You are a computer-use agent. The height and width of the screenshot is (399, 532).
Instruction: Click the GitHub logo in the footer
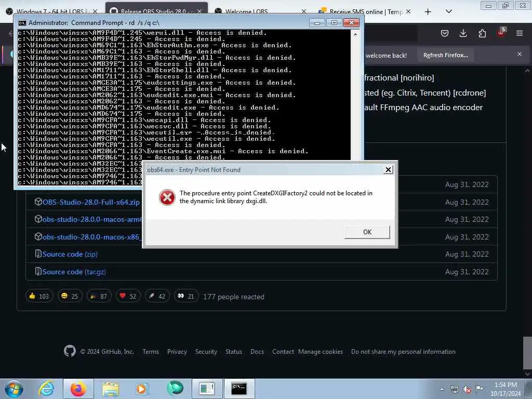70,351
